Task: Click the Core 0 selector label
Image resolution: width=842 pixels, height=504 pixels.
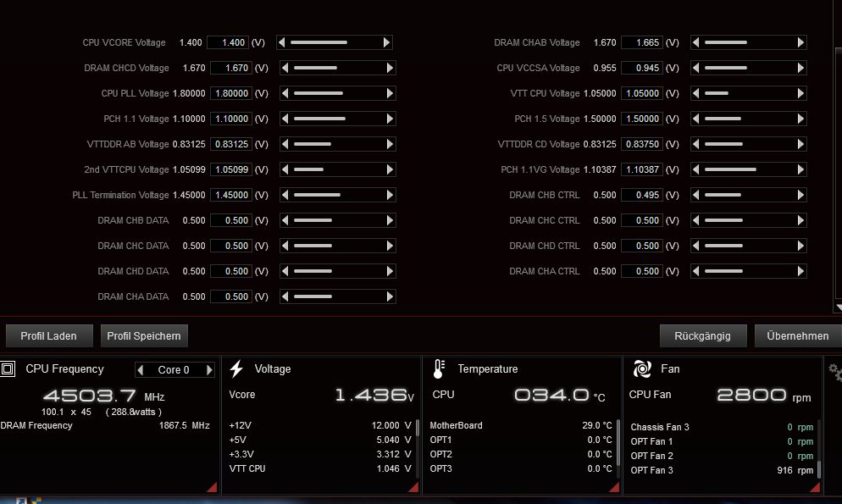Action: pos(174,370)
